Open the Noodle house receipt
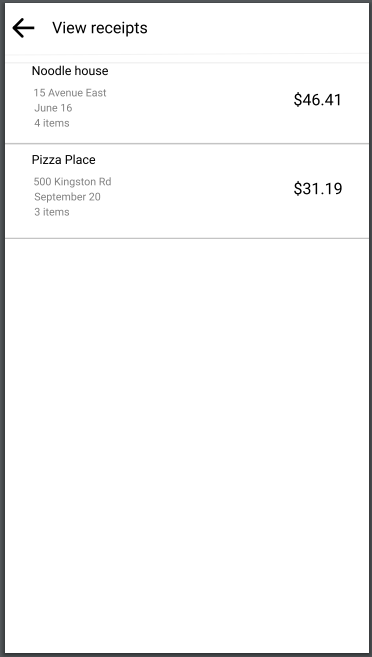This screenshot has width=372, height=657. [x=187, y=103]
